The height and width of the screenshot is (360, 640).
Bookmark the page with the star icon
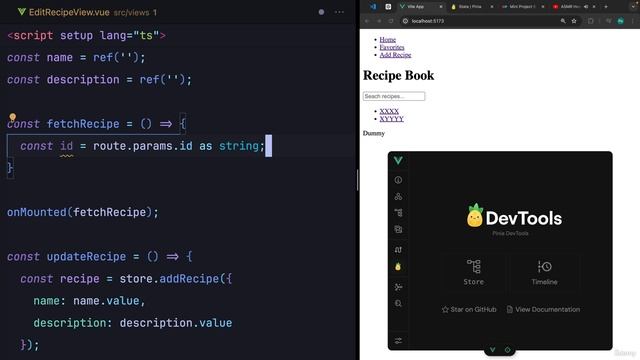pos(574,21)
